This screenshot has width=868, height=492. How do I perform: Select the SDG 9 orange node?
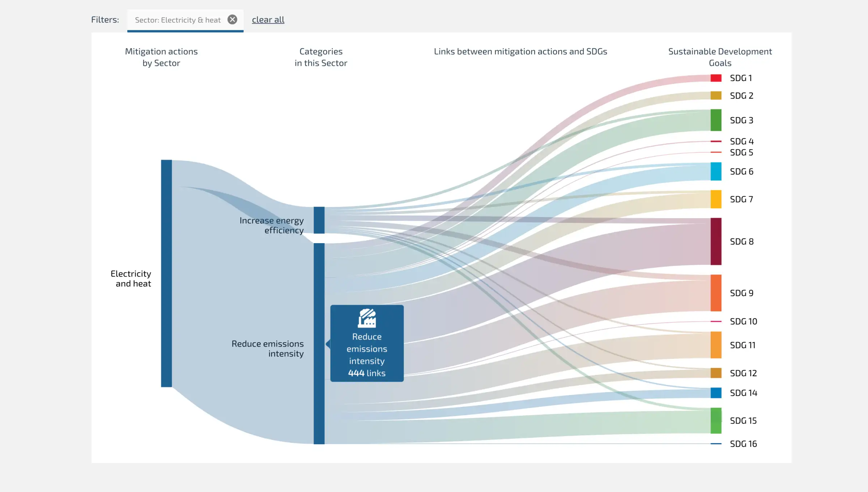(x=716, y=293)
